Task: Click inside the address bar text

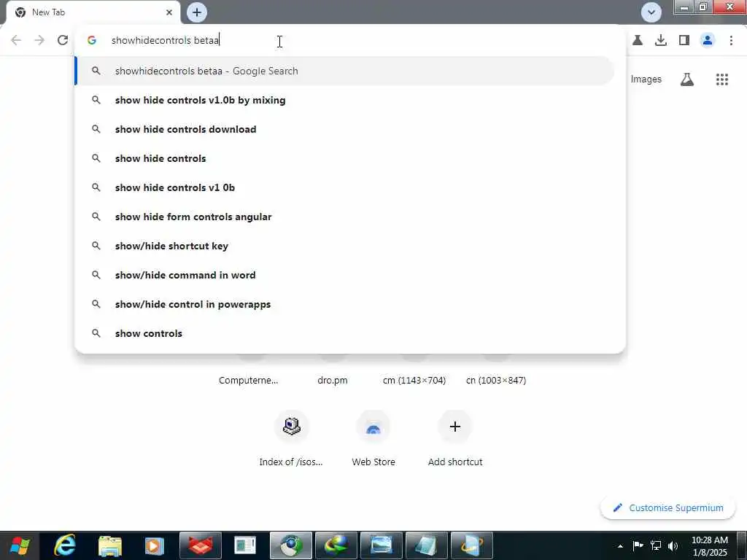Action: click(x=166, y=41)
